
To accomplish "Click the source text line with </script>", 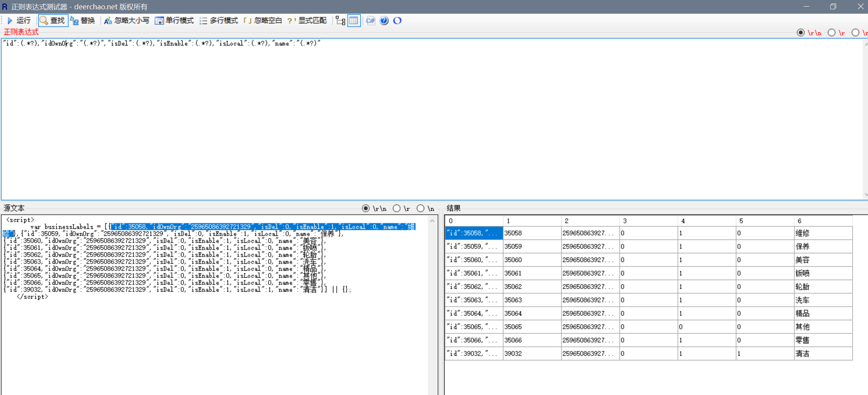I will coord(33,297).
